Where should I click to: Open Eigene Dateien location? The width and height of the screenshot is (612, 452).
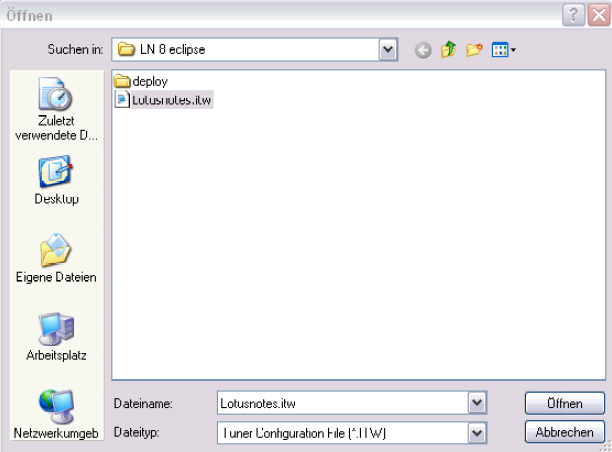57,257
